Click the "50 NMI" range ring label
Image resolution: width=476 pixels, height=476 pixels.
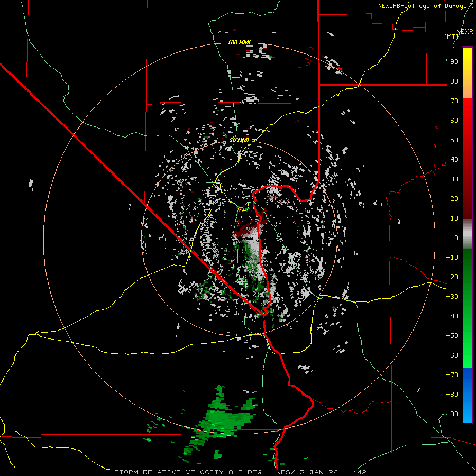pyautogui.click(x=239, y=140)
